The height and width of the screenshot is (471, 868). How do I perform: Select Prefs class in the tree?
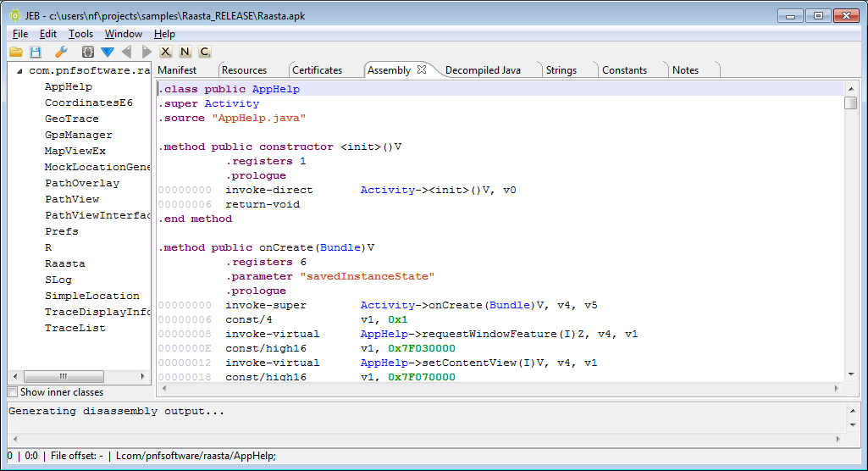62,231
